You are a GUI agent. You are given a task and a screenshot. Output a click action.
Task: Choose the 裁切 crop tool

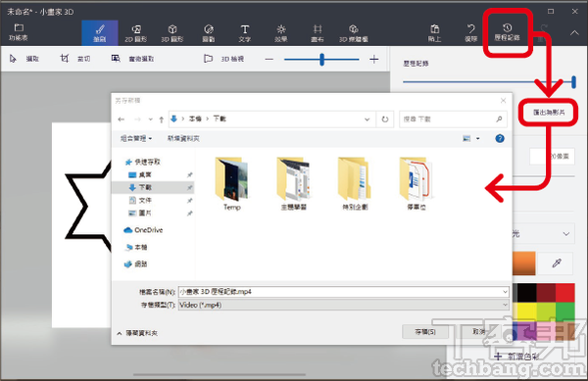75,59
